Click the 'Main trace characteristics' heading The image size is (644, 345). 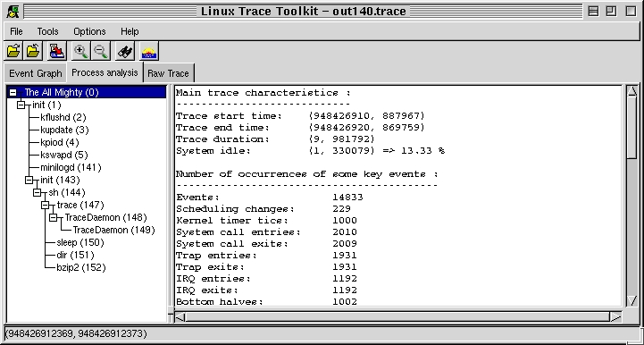[263, 93]
